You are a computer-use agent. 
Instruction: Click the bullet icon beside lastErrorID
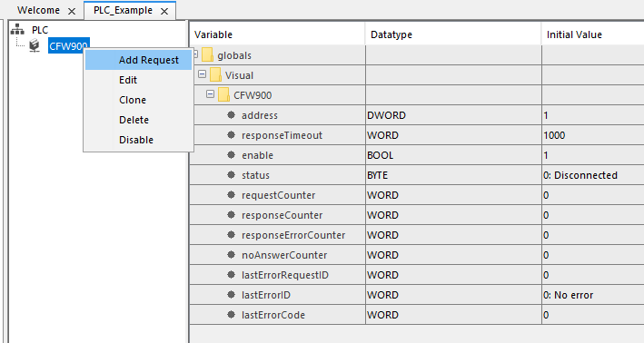(x=232, y=295)
